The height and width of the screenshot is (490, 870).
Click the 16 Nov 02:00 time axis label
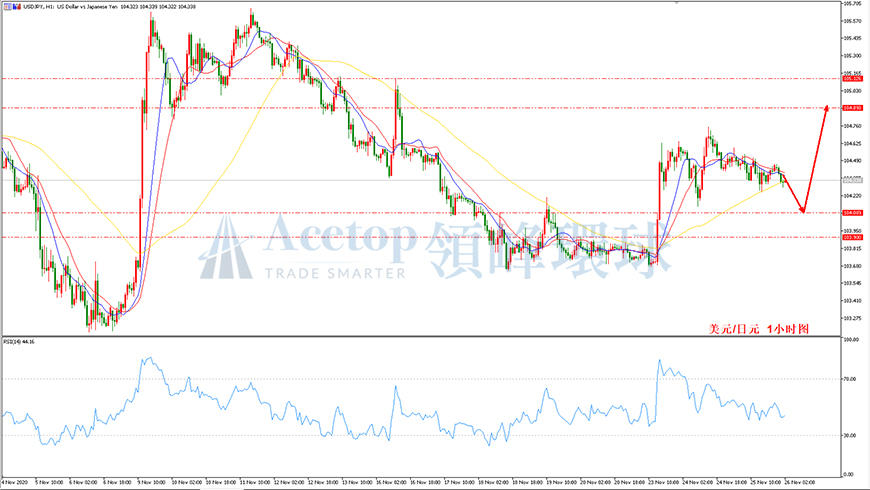(391, 481)
